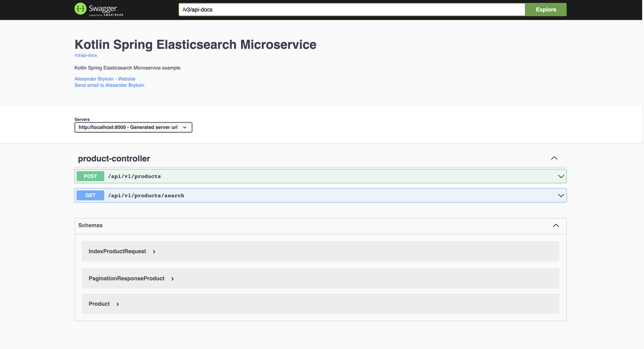
Task: Click the POST method badge
Action: 91,176
